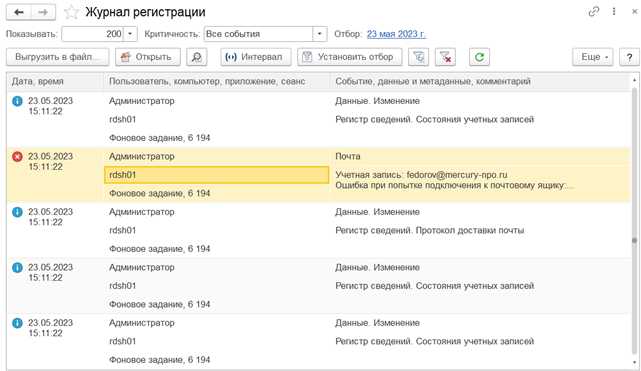Screen dimensions: 641x371
Task: Click the Установить отбор button
Action: click(350, 57)
